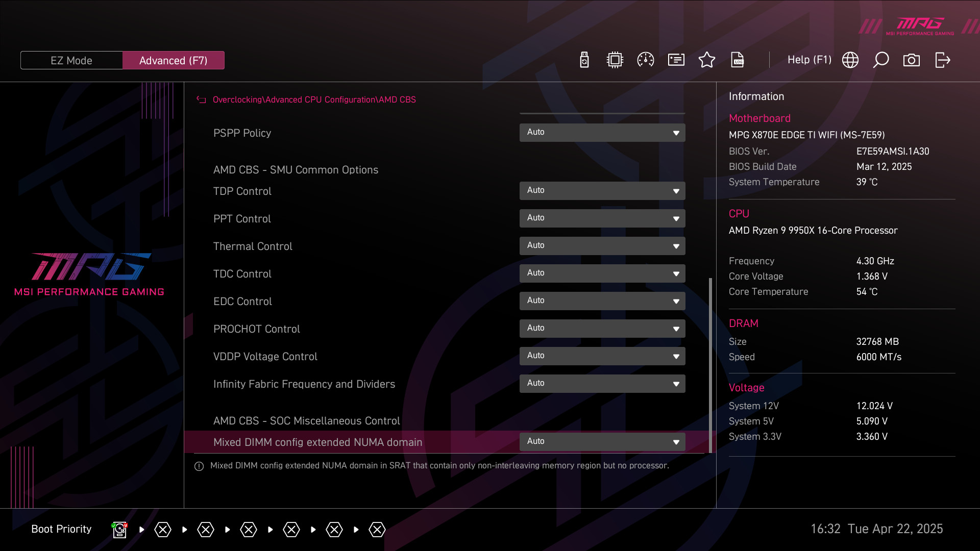Select the PROCHOT Control label
The image size is (980, 551).
256,329
